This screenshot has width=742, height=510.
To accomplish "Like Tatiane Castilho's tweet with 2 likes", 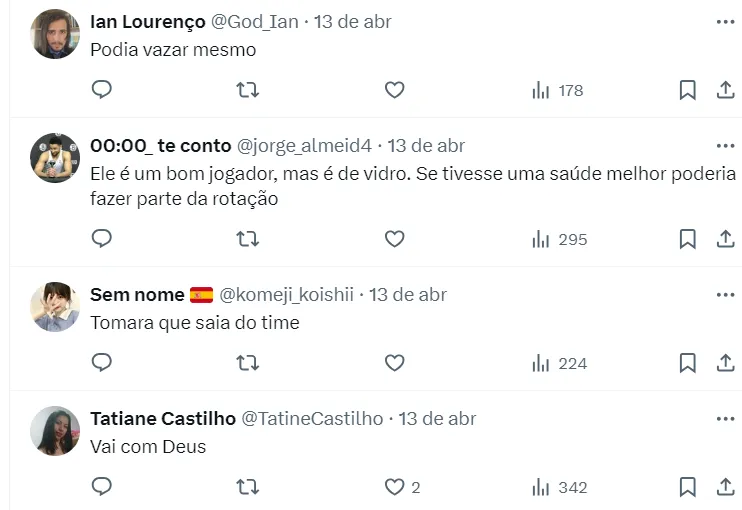I will coord(396,487).
